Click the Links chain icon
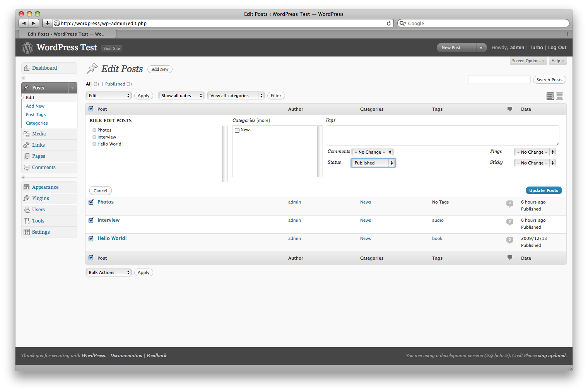Image resolution: width=588 pixels, height=392 pixels. pos(27,145)
